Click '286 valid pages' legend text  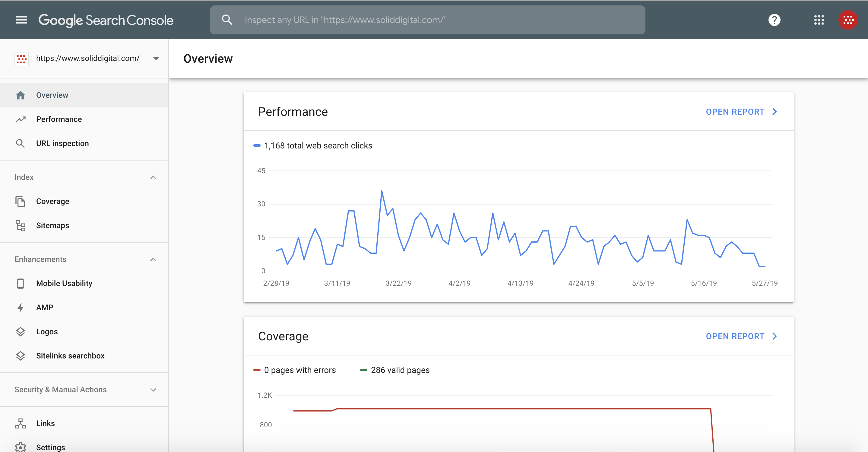tap(400, 370)
